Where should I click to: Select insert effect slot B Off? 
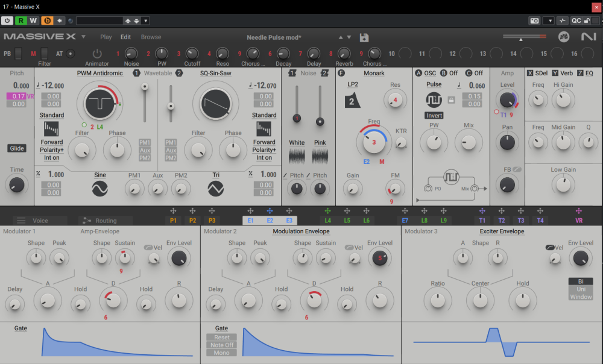pos(449,73)
